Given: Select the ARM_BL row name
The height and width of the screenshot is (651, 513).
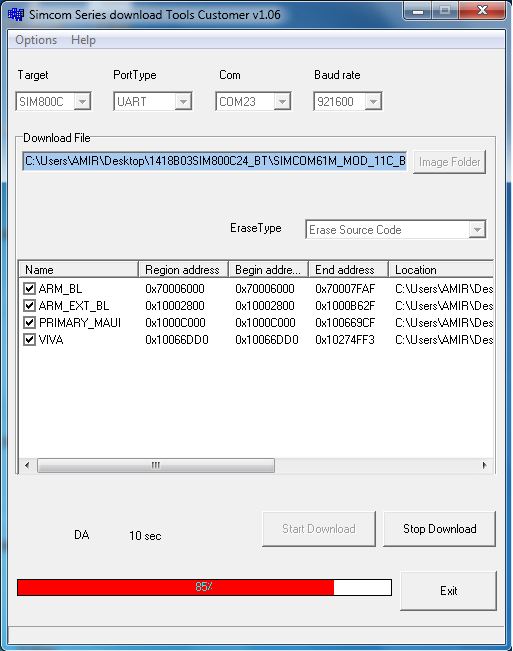Looking at the screenshot, I should coord(60,289).
